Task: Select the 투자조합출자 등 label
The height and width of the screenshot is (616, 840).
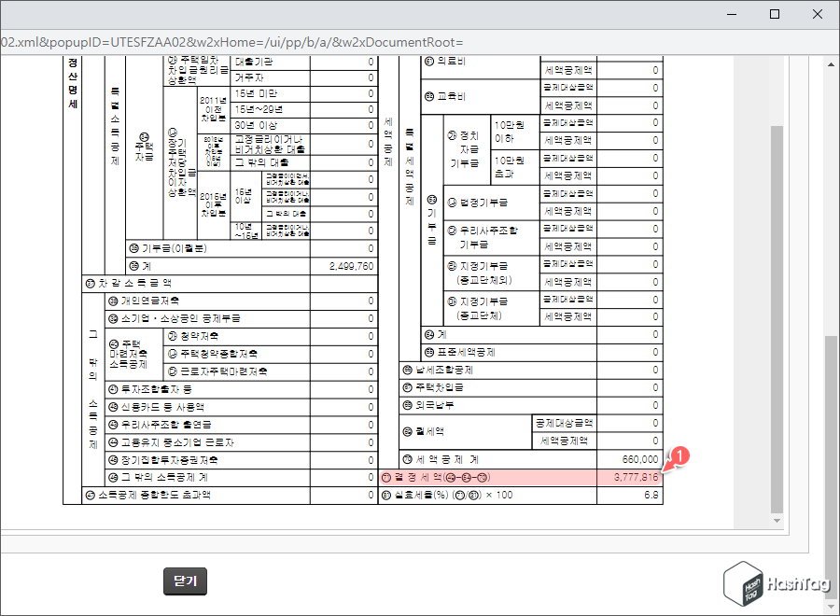Action: pos(150,389)
